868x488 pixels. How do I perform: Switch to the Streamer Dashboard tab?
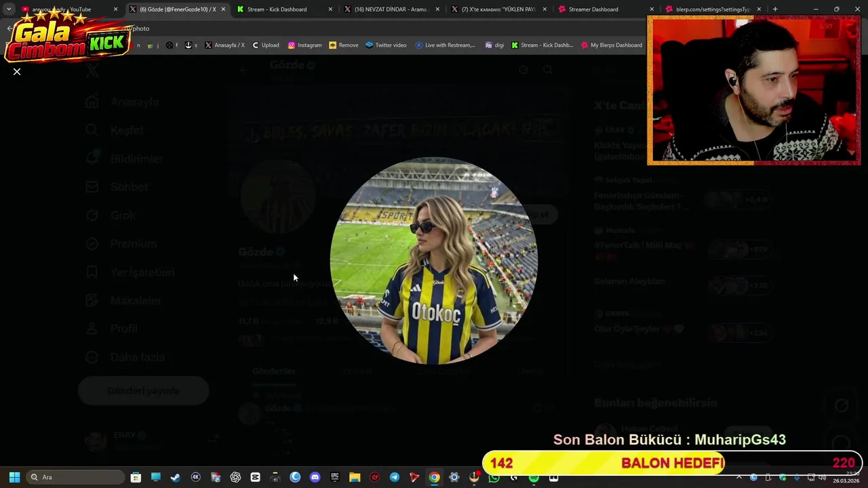tap(593, 9)
